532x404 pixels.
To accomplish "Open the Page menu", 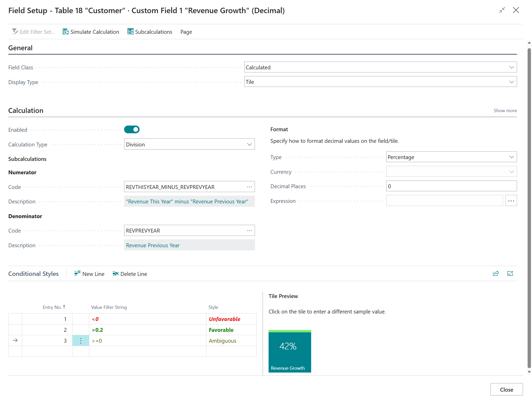I will click(186, 32).
